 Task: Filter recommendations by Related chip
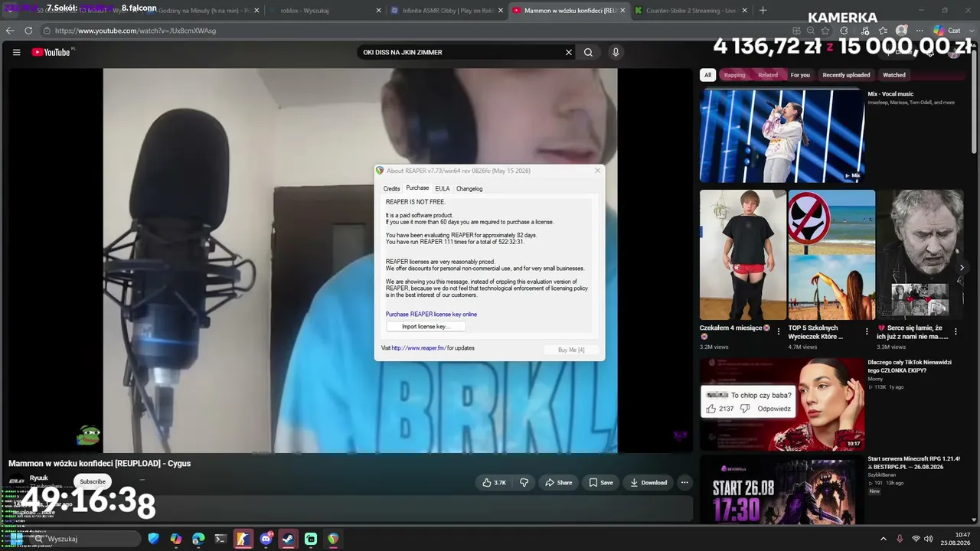click(x=768, y=75)
